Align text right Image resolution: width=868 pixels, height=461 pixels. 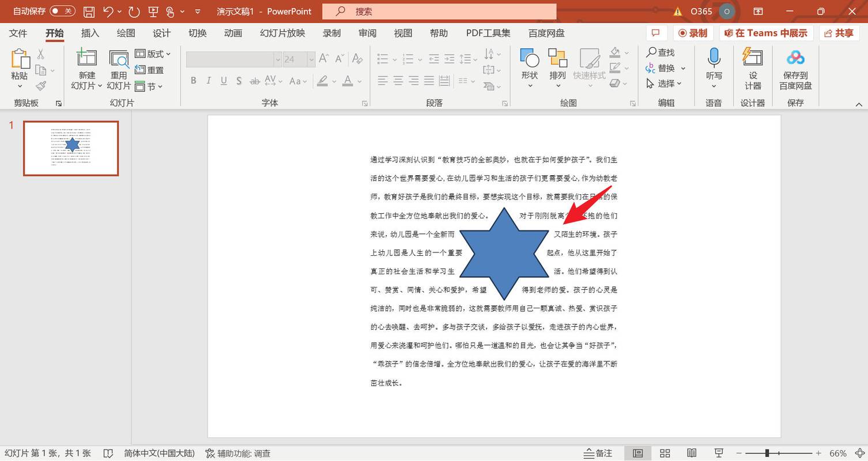413,81
